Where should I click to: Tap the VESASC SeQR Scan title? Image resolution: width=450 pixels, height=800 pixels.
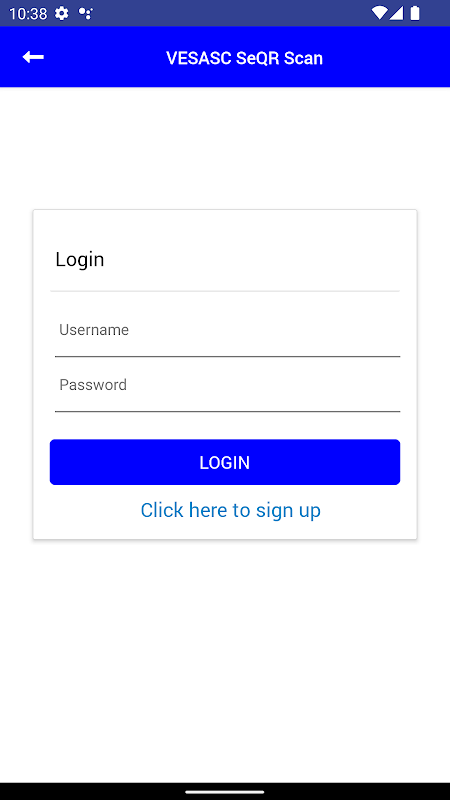tap(244, 58)
